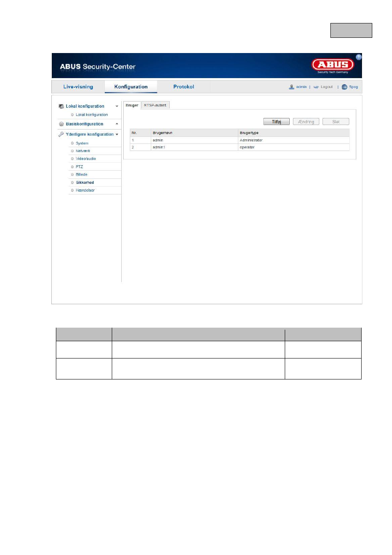Open the Protokol tab
This screenshot has height=555, width=392.
(x=183, y=87)
